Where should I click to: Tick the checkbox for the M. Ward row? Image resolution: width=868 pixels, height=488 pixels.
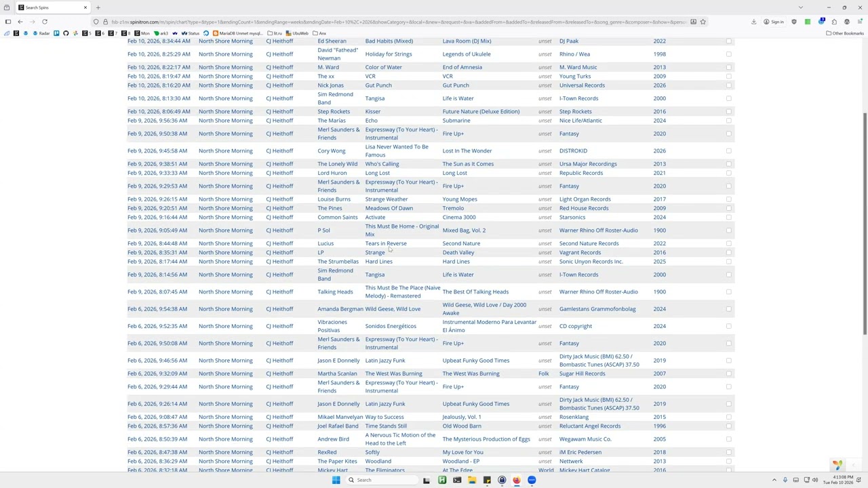coord(728,67)
